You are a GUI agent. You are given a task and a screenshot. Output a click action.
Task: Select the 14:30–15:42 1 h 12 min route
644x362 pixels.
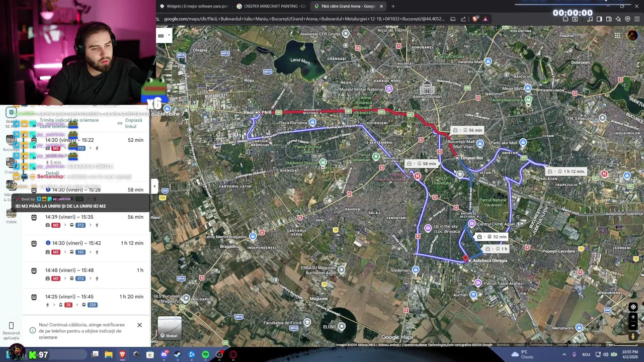pyautogui.click(x=87, y=247)
